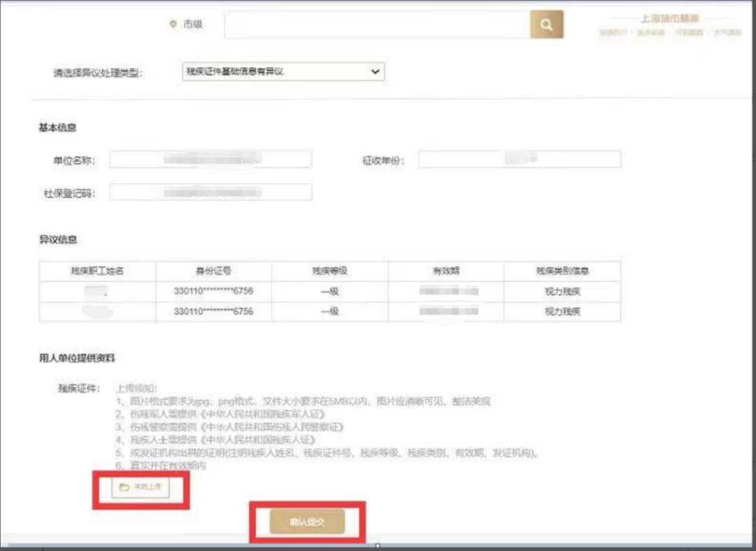Image resolution: width=756 pixels, height=551 pixels.
Task: Click the note mentioning 伤残人民警察证
Action: (230, 427)
